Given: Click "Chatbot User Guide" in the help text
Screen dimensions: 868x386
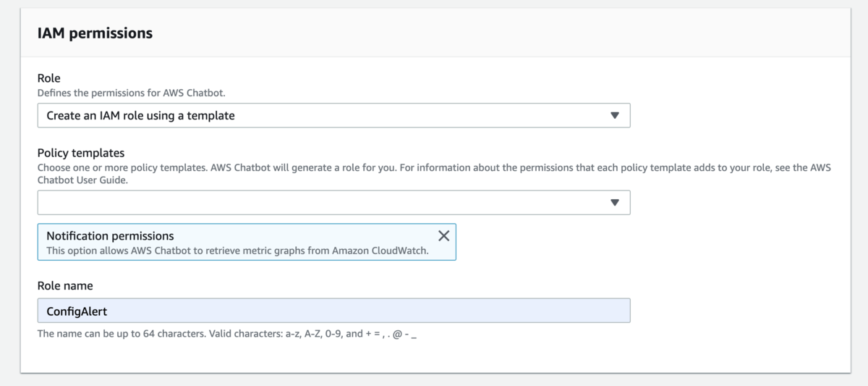Looking at the screenshot, I should tap(82, 180).
